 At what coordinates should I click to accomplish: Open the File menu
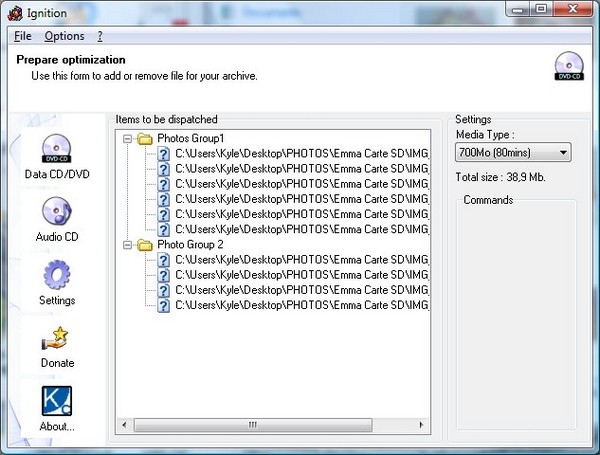(x=23, y=36)
